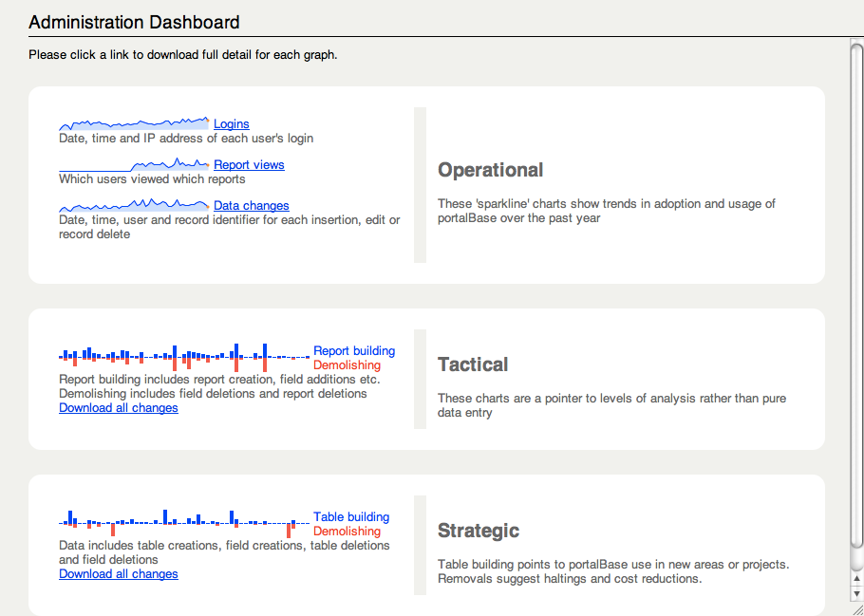Screen dimensions: 864x616
Task: Click the scrollbar down arrow
Action: tap(856, 593)
